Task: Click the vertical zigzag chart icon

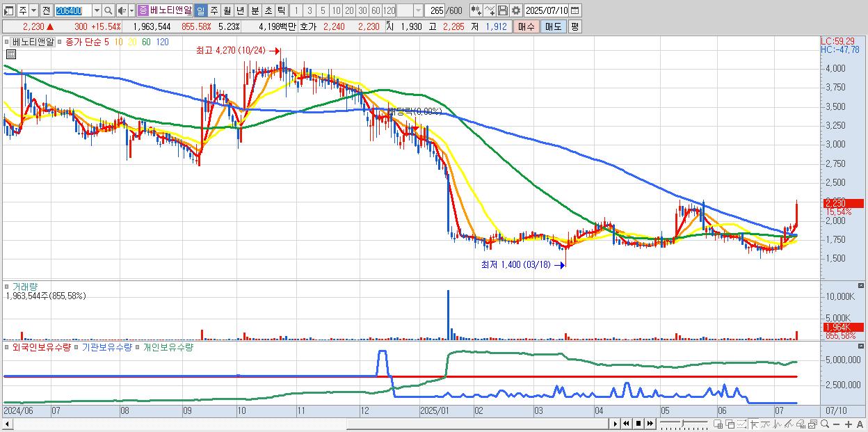Action: [x=778, y=424]
